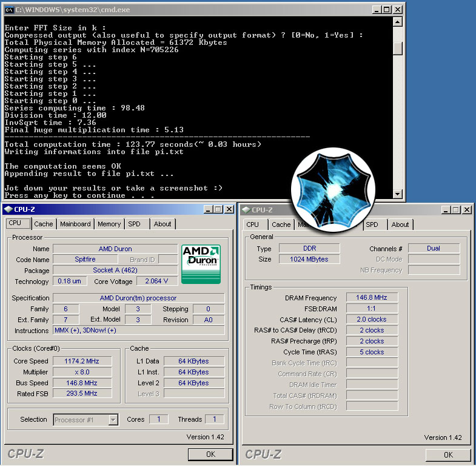Select the CPU tab in right CPU-Z window
The height and width of the screenshot is (466, 476).
coord(255,225)
